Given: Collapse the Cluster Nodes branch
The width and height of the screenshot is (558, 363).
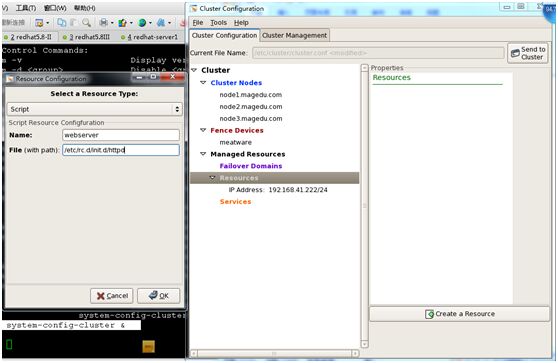Looking at the screenshot, I should 203,83.
